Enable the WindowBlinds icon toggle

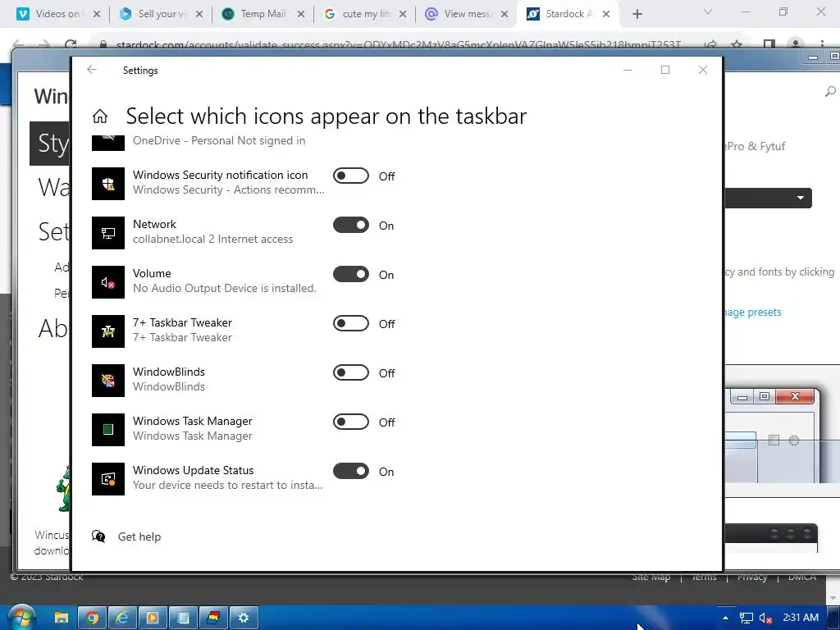click(351, 373)
